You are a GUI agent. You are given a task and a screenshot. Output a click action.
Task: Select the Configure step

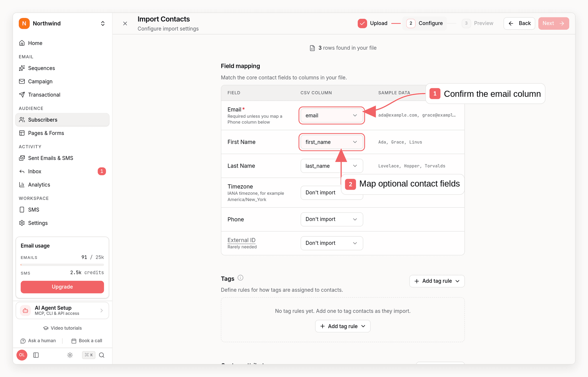(424, 23)
